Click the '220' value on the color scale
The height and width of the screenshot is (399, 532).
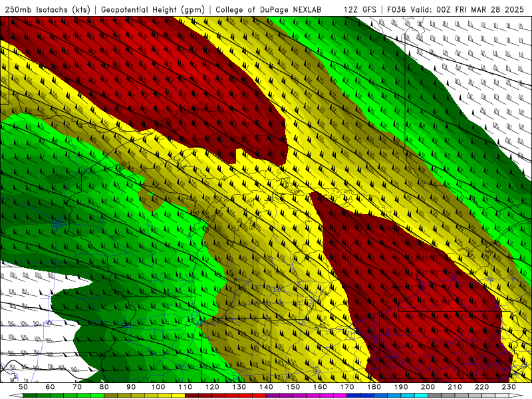click(x=481, y=387)
